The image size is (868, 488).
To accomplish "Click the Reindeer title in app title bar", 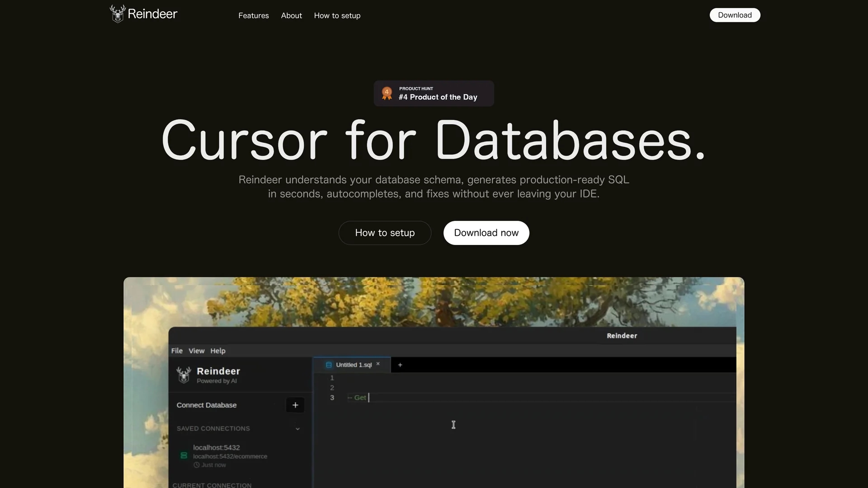I will [x=622, y=336].
